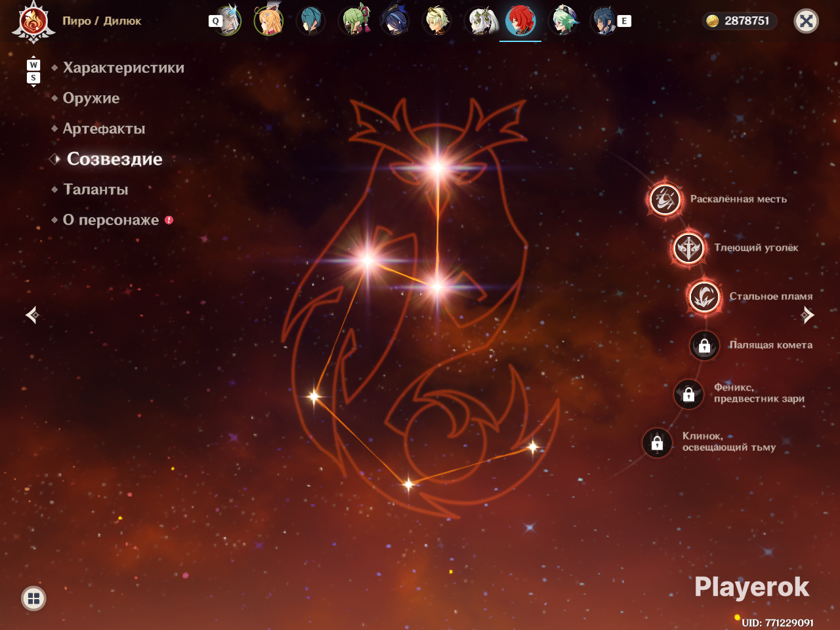The image size is (840, 630).
Task: Choose the dark-blue-haired character by the E key
Action: click(x=604, y=20)
